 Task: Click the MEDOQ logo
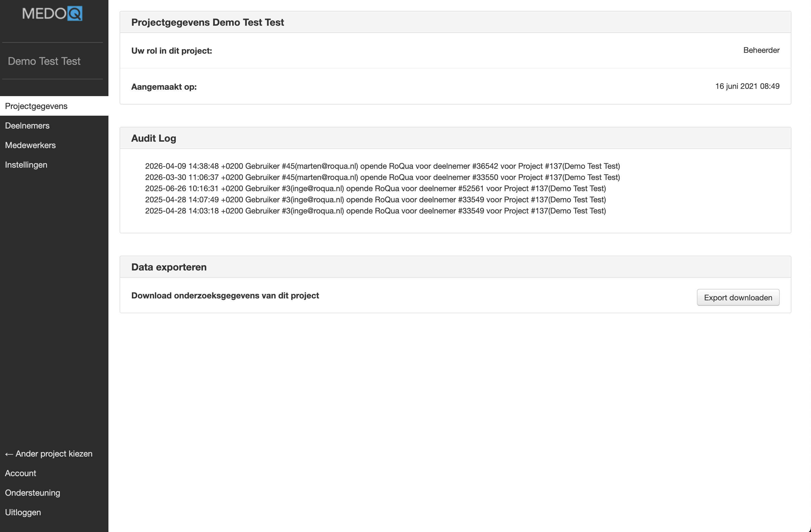(52, 14)
